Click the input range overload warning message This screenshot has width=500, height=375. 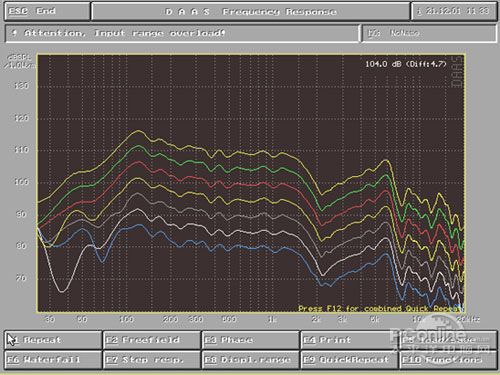(182, 33)
